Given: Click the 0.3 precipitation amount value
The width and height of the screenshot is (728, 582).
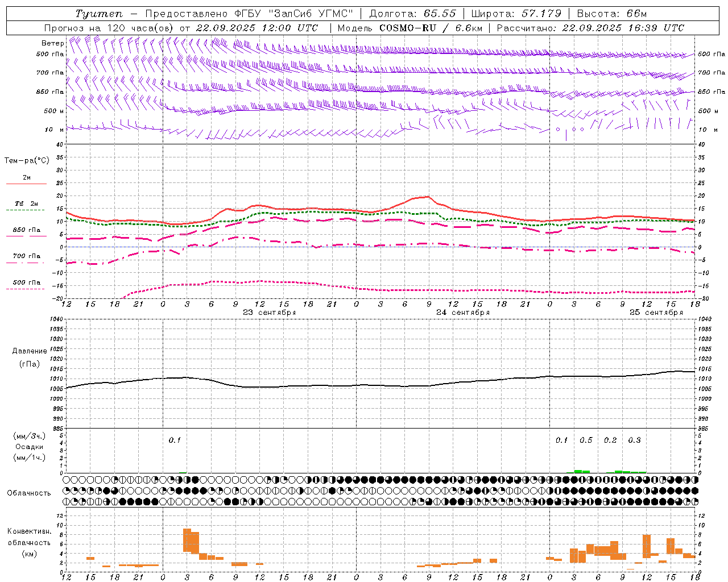Looking at the screenshot, I should coord(634,440).
